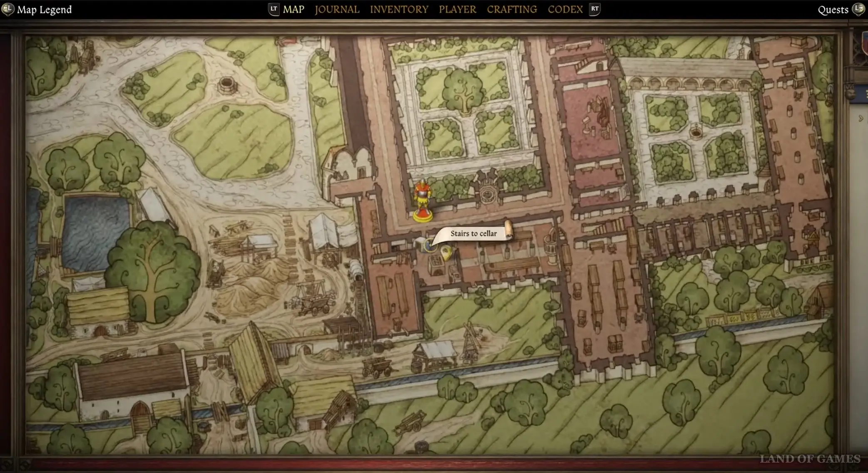Click the fountain in the east cloister garden
This screenshot has width=868, height=473.
[x=696, y=132]
